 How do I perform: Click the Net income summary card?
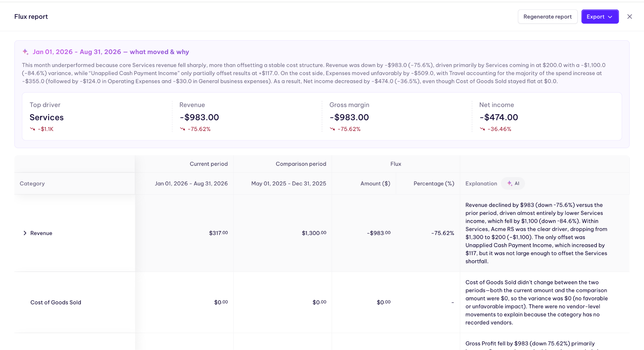point(547,117)
